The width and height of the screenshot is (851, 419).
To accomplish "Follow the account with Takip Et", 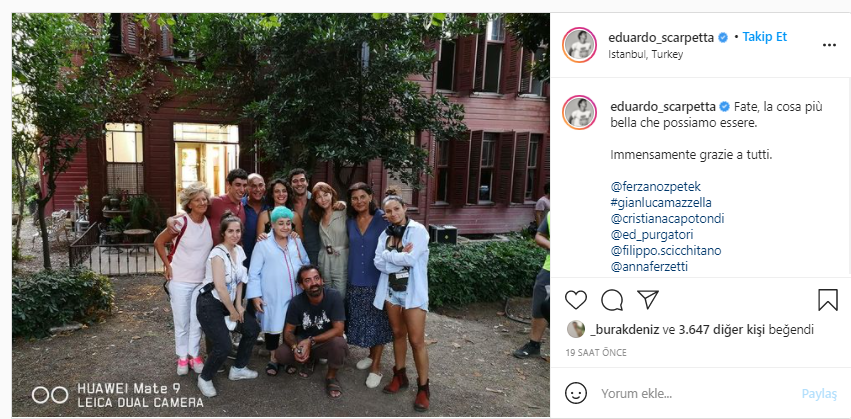I will click(764, 37).
